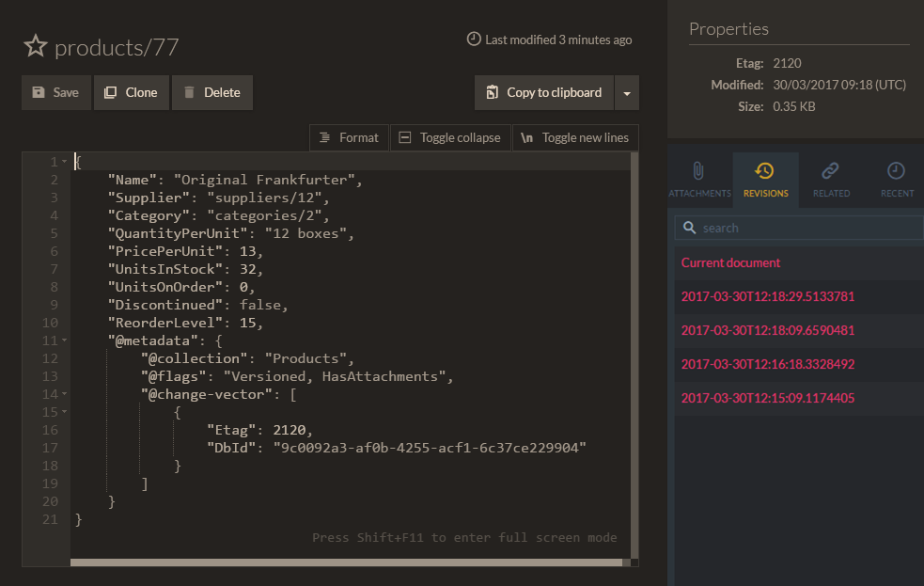Image resolution: width=924 pixels, height=586 pixels.
Task: Click the "suppliers/12" value
Action: coord(264,198)
